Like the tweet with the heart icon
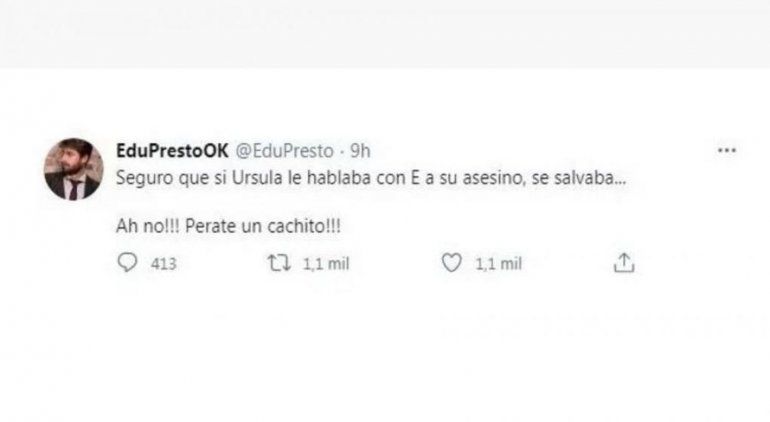The image size is (770, 422). (x=451, y=263)
